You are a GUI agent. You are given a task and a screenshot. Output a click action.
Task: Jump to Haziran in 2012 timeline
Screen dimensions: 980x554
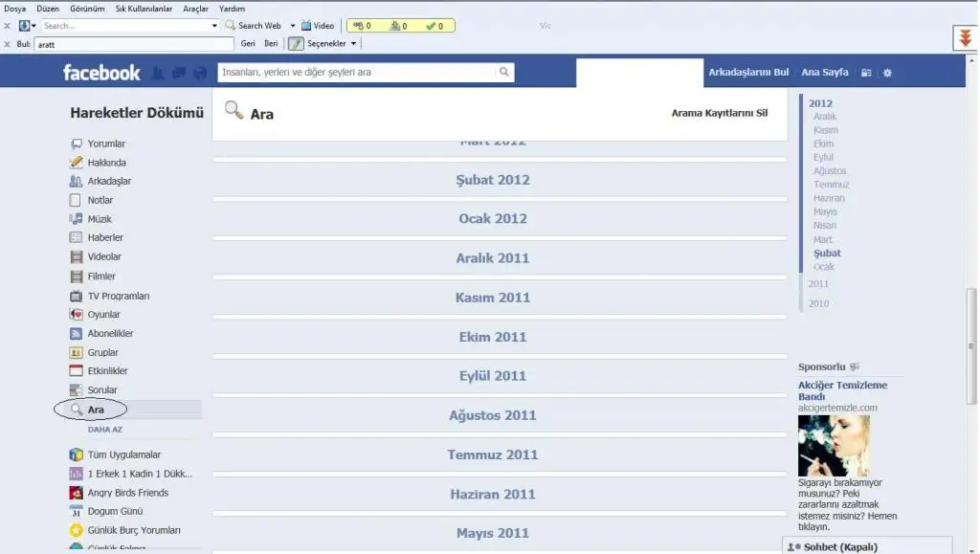click(829, 198)
